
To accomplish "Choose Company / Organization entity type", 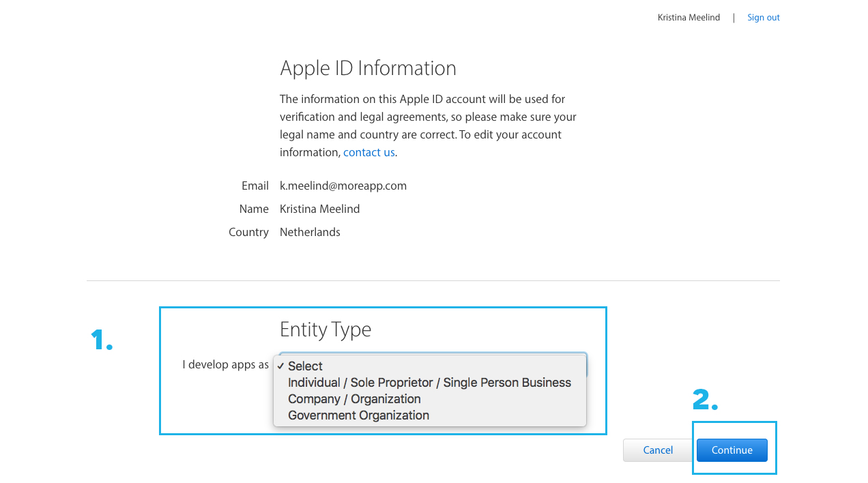I will (x=430, y=398).
